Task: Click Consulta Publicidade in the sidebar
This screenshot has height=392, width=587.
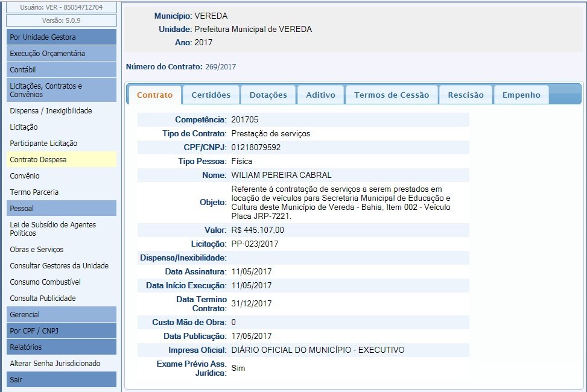Action: (43, 299)
